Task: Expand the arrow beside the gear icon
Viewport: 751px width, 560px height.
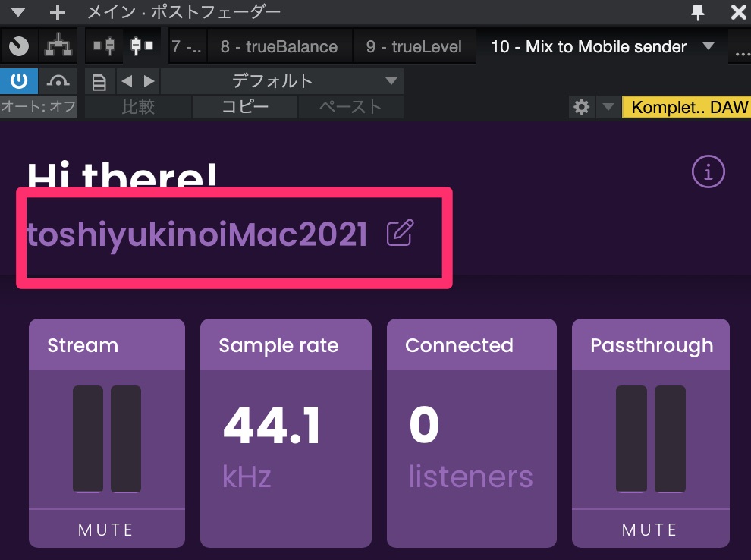Action: pos(608,107)
